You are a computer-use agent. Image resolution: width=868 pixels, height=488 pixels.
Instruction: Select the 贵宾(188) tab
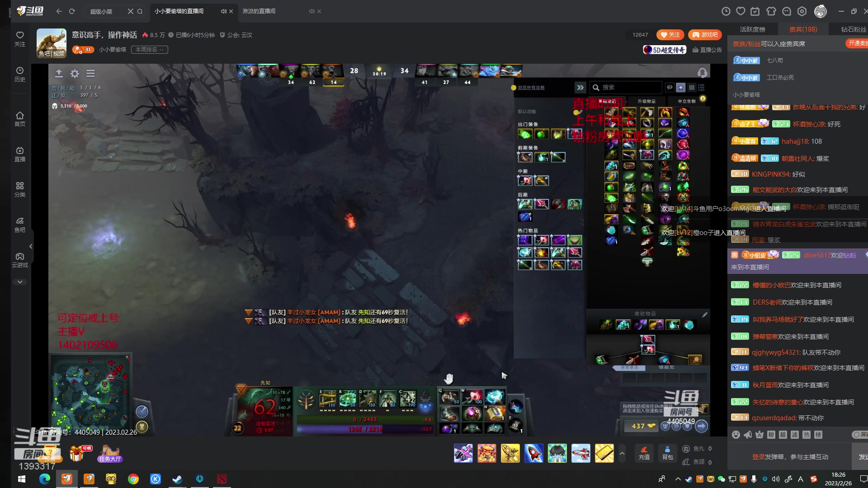pos(803,29)
